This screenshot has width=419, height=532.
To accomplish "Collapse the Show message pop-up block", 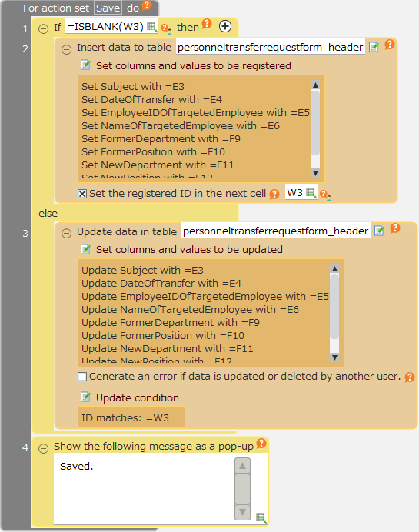I will [43, 448].
